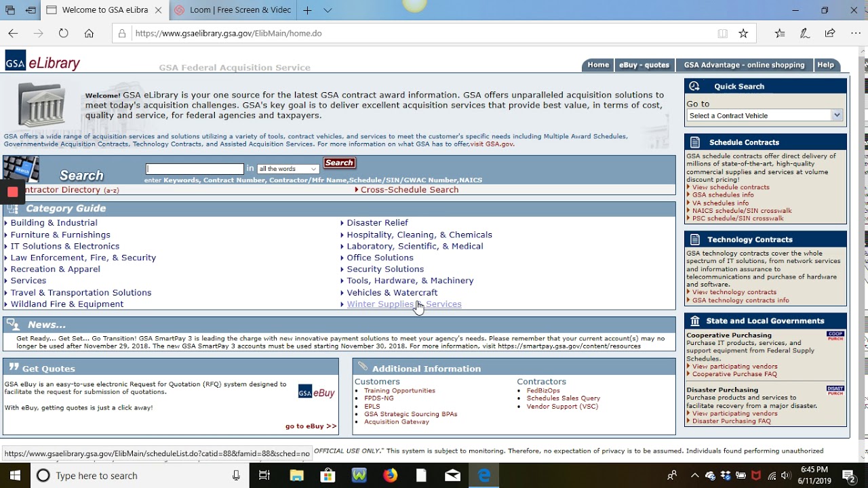The width and height of the screenshot is (868, 488).
Task: Open Training Opportunities link
Action: click(x=399, y=391)
